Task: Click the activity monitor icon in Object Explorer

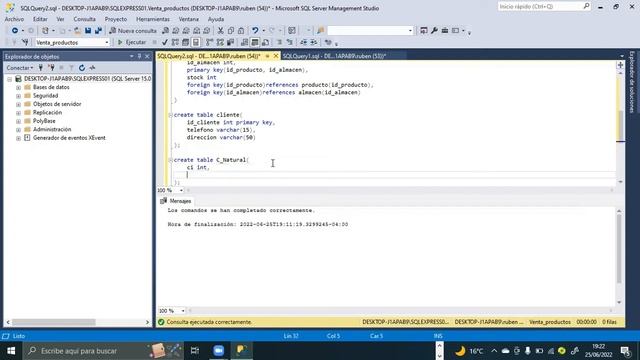Action: point(92,68)
